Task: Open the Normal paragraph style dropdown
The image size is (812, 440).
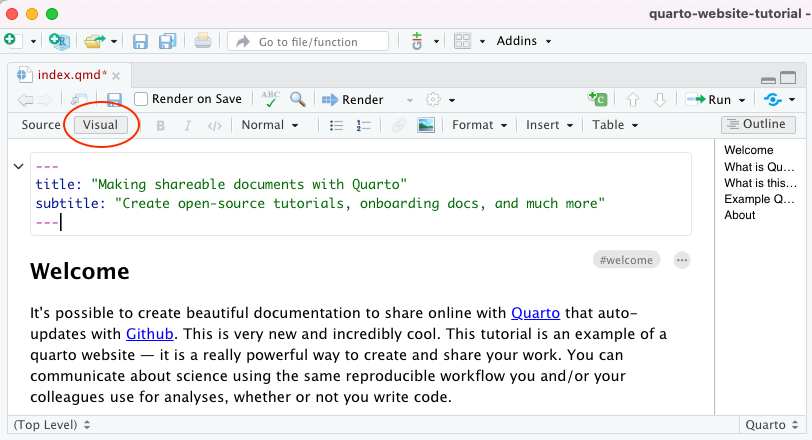Action: [x=270, y=125]
